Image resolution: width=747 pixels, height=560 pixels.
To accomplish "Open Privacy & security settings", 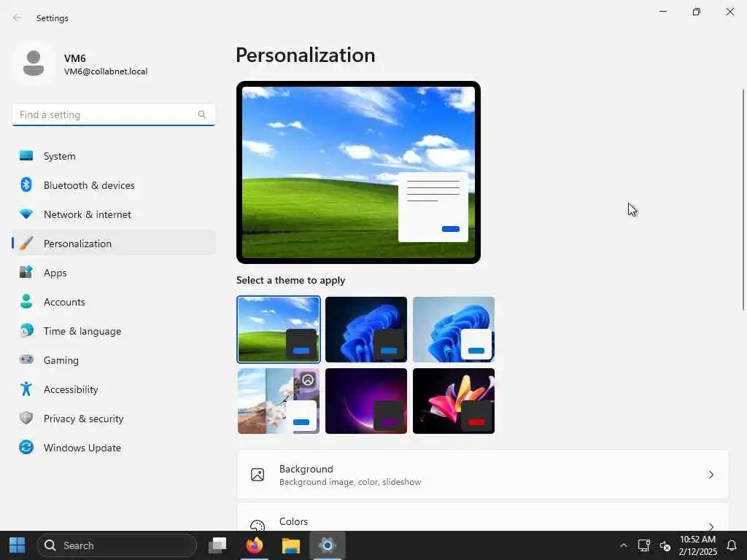I will pyautogui.click(x=114, y=418).
